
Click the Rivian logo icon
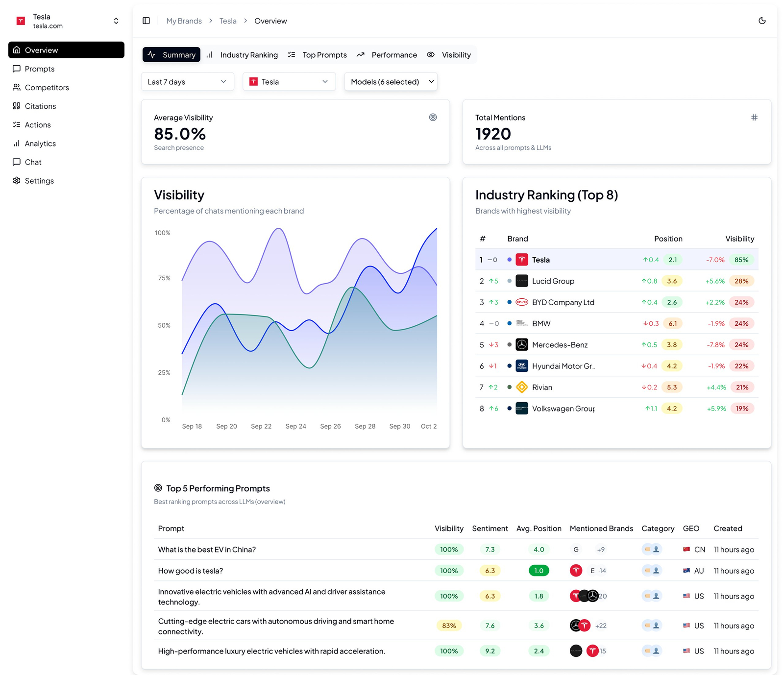pyautogui.click(x=522, y=387)
